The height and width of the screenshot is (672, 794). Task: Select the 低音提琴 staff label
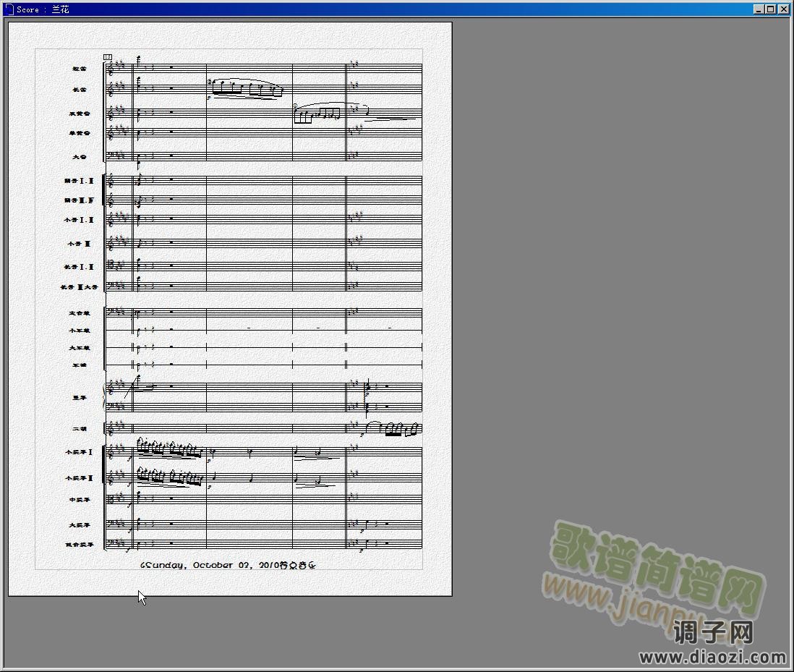[80, 544]
